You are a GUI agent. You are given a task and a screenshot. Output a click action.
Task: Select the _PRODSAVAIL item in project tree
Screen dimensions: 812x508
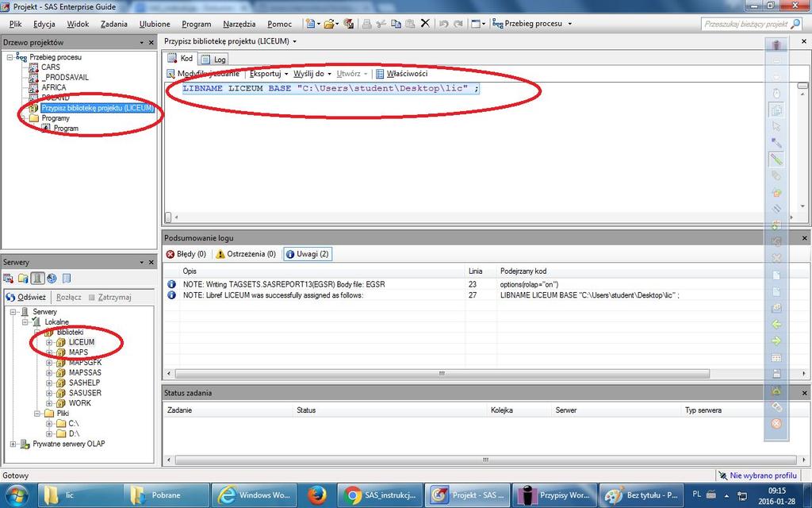pos(65,77)
